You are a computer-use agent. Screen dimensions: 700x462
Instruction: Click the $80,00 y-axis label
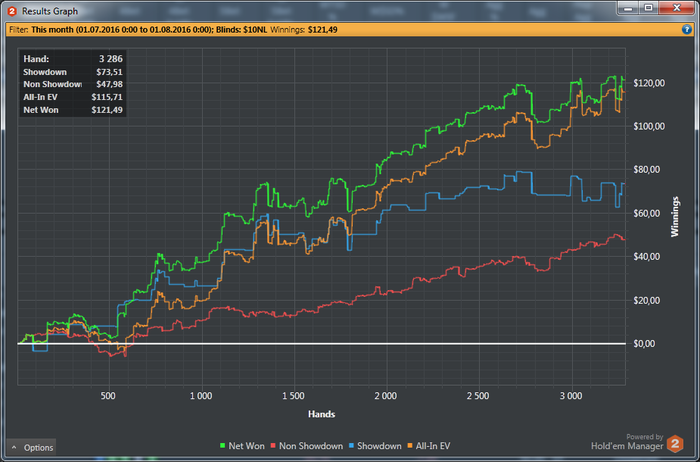[x=647, y=170]
